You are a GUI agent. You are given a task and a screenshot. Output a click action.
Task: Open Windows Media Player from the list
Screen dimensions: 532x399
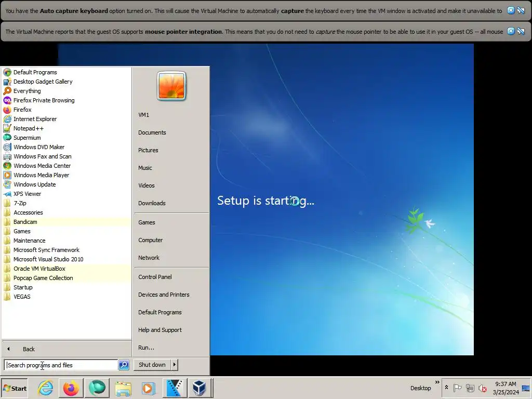click(x=66, y=175)
